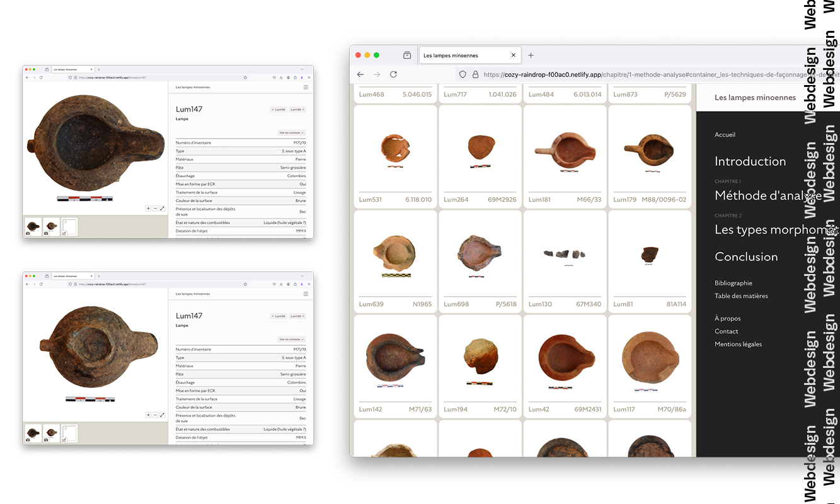
Task: Zoom in on the lamp image in top-left window
Action: point(148,209)
